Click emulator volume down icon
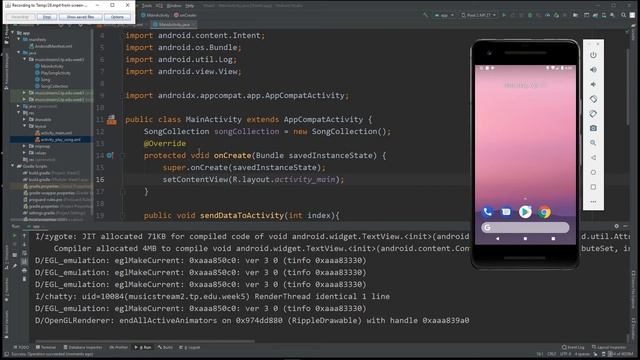 (593, 84)
